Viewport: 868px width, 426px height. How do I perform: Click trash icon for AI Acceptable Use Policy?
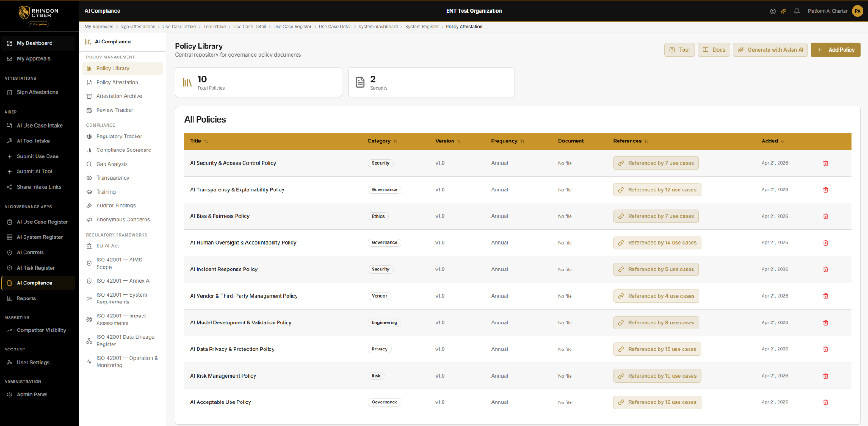tap(826, 402)
